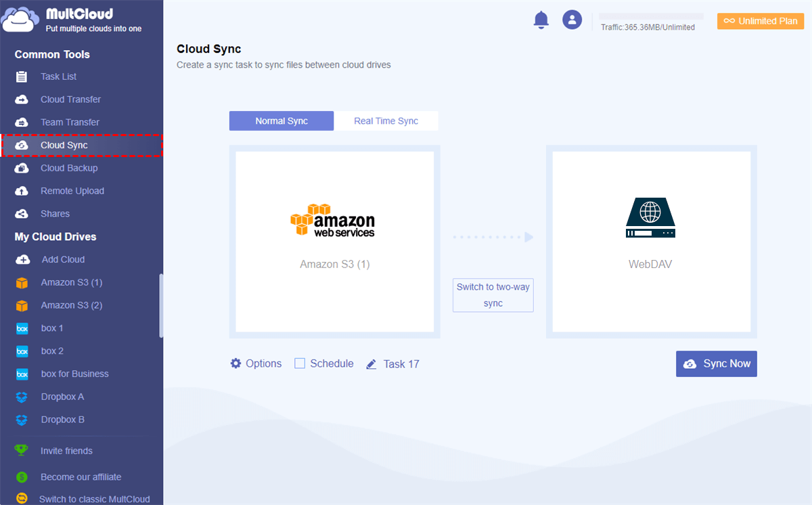812x505 pixels.
Task: Click Traffic:365.36MB/Unlimited text
Action: [x=648, y=27]
